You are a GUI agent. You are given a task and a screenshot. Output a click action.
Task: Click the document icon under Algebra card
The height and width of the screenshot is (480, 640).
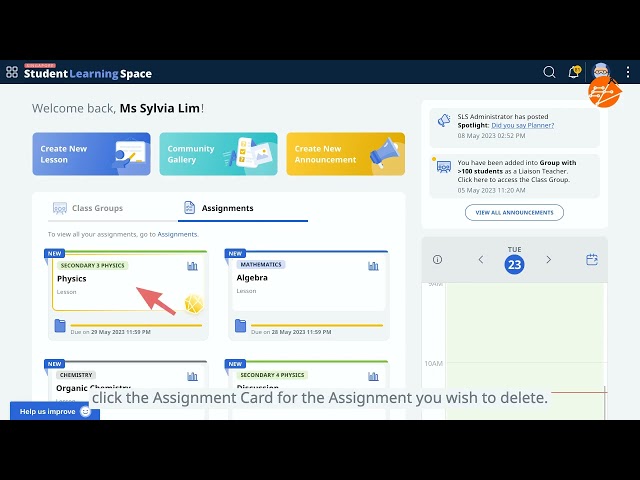[x=240, y=326]
